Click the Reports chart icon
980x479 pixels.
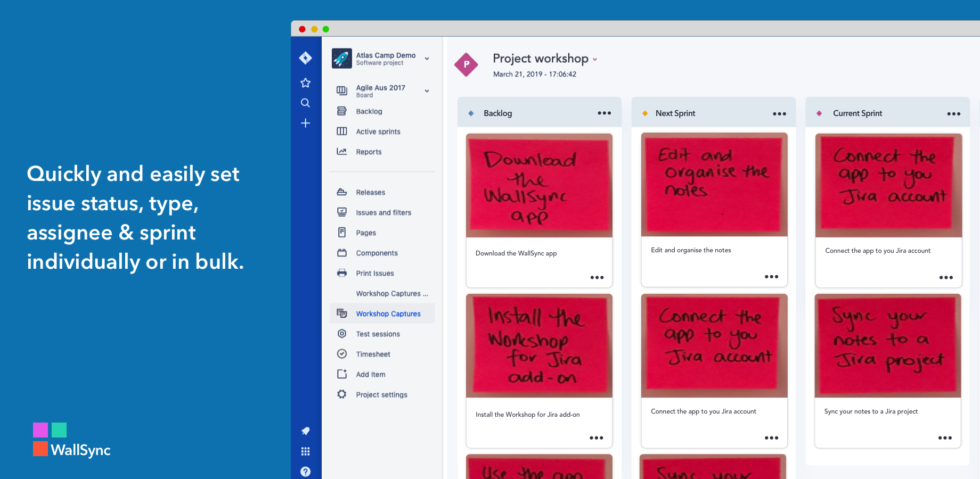[342, 152]
